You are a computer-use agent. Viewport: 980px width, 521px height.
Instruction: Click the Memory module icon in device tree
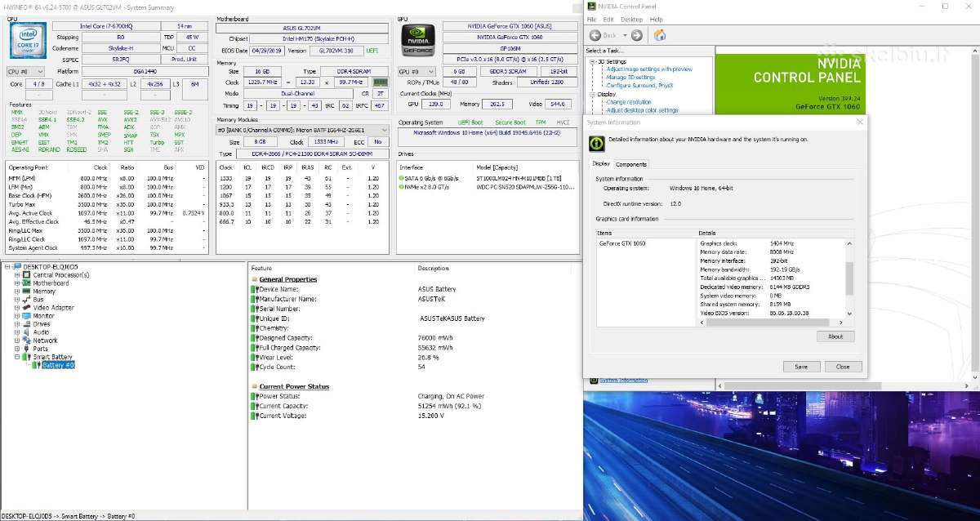point(27,292)
